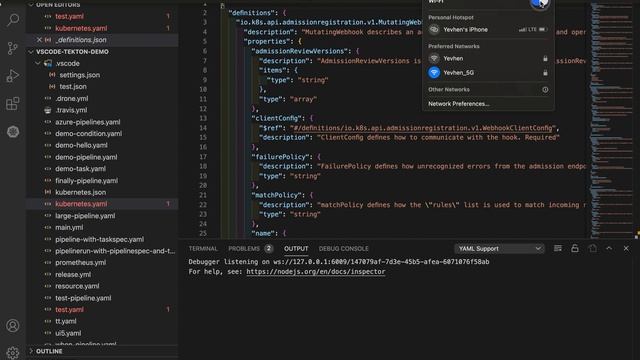Switch to the TERMINAL tab
This screenshot has width=640, height=360.
tap(203, 248)
